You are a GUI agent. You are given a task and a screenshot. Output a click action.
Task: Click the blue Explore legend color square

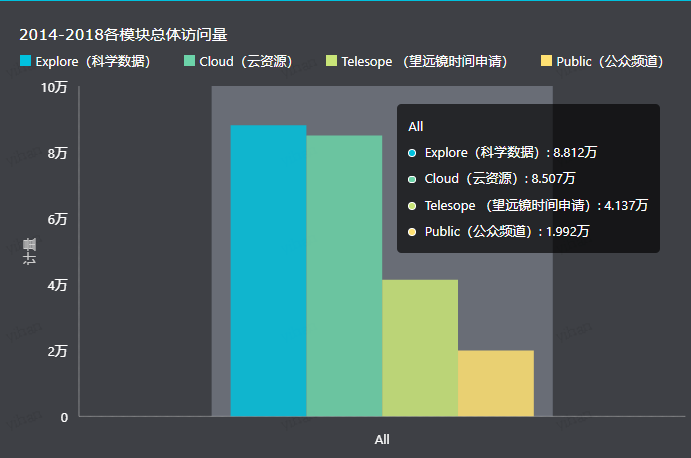click(25, 62)
